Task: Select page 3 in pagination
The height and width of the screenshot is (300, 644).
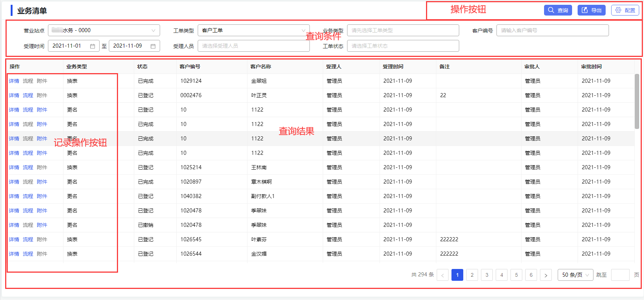Action: (x=487, y=275)
